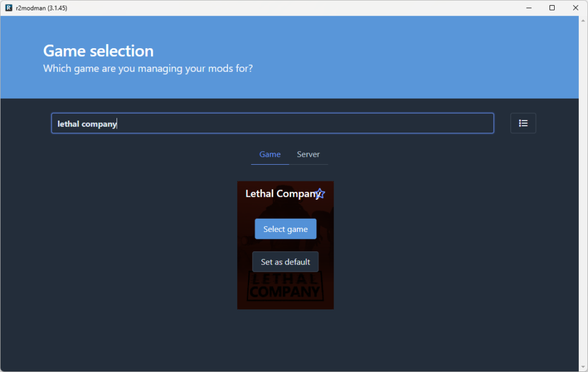Screen dimensions: 588x372
Task: Click the Lethal Company card title
Action: tap(280, 194)
